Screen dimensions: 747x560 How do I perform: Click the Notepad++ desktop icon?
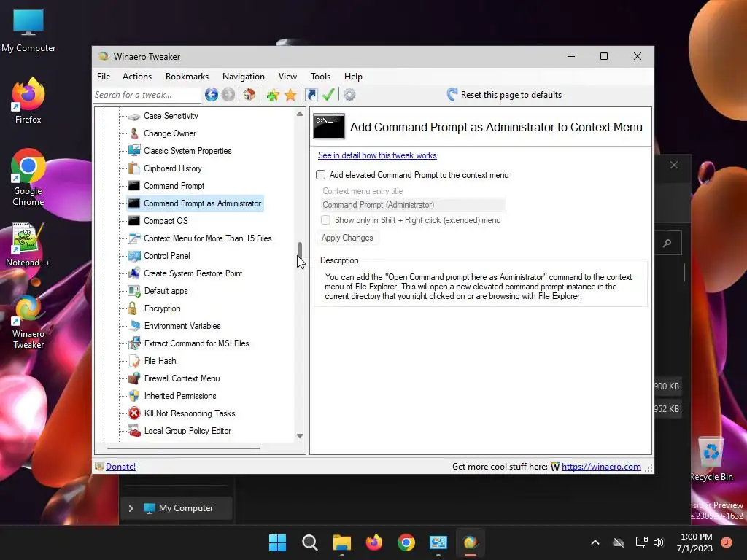28,245
